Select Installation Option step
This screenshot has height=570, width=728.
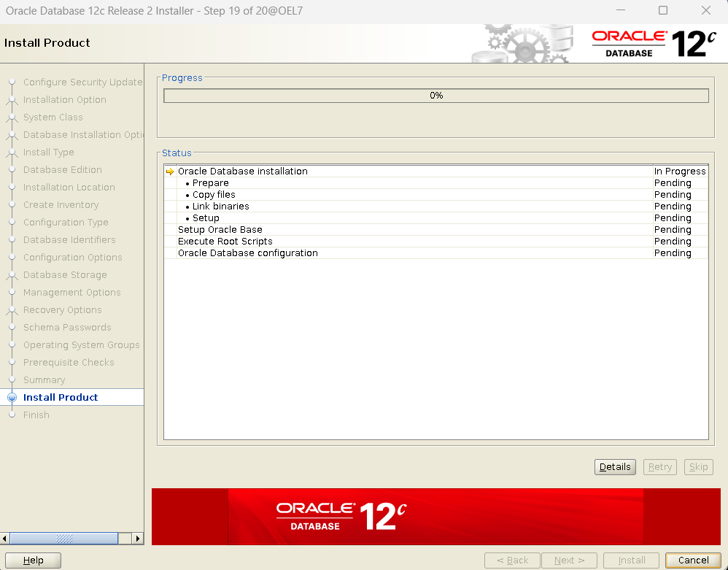click(64, 100)
